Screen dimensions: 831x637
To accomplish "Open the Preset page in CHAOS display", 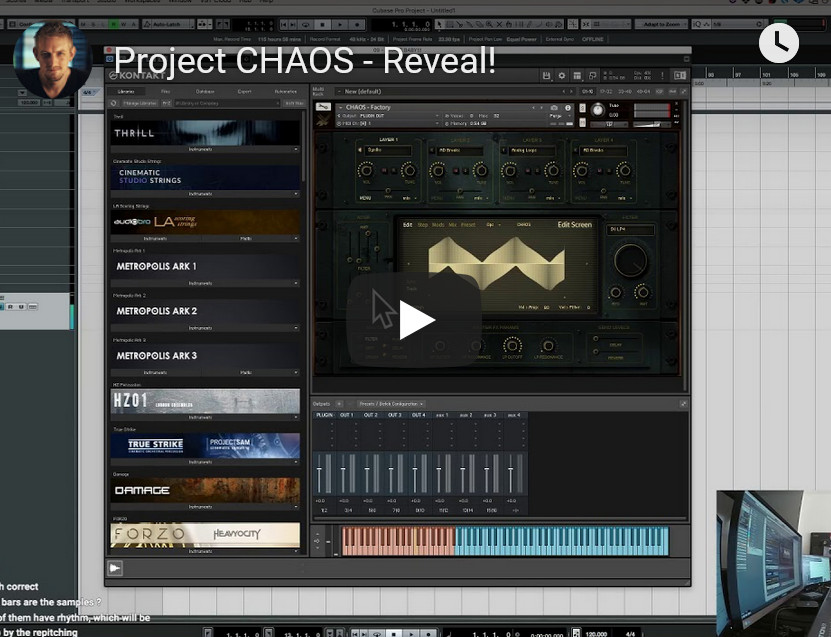I will 468,225.
